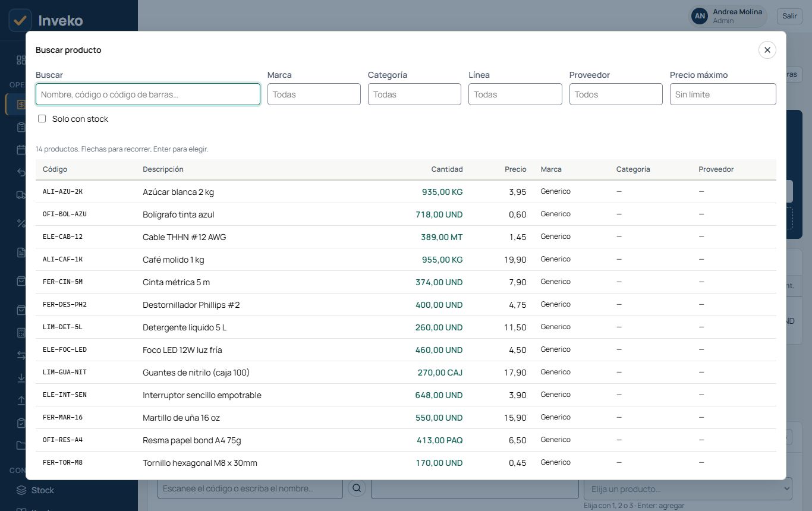Click the Escanee el código input
The width and height of the screenshot is (812, 511).
250,488
